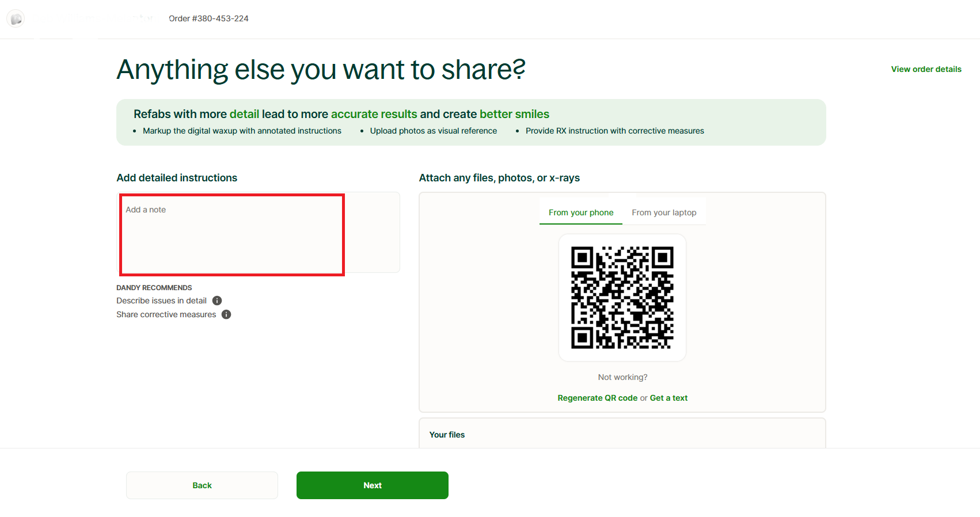Click the Add detailed instructions heading
The image size is (980, 517).
[177, 177]
